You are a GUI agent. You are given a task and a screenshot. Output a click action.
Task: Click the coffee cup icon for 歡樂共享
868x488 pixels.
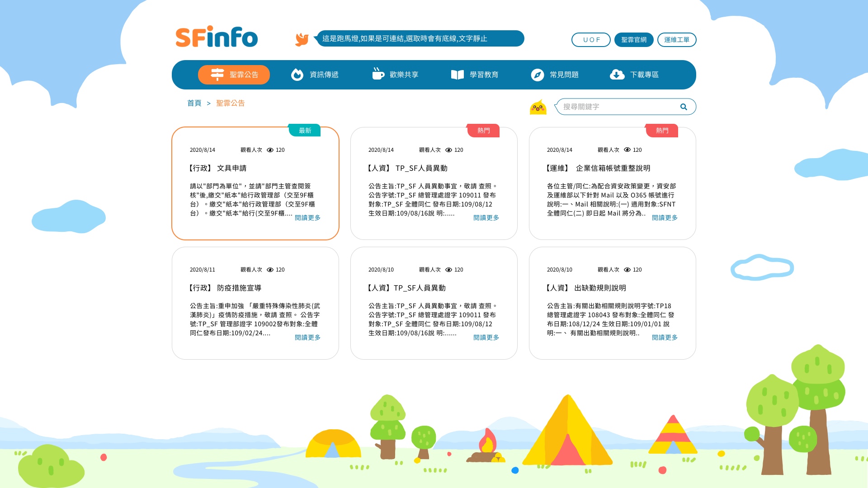(x=378, y=74)
